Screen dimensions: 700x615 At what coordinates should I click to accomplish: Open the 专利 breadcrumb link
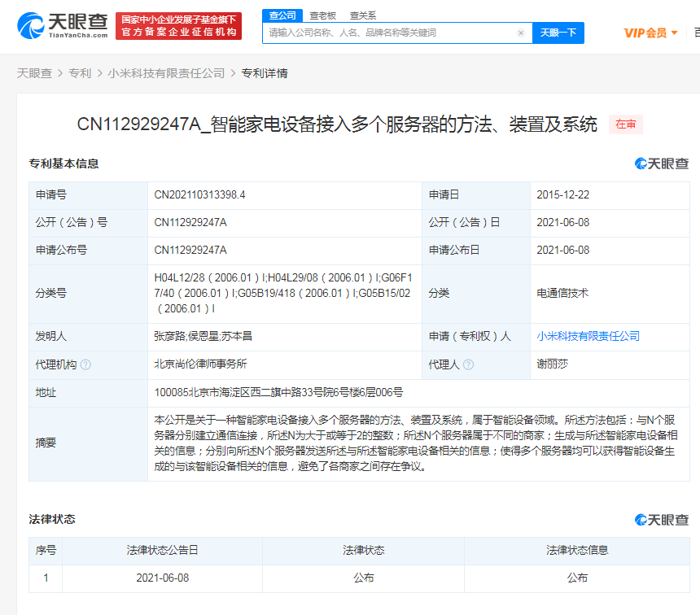click(x=80, y=73)
